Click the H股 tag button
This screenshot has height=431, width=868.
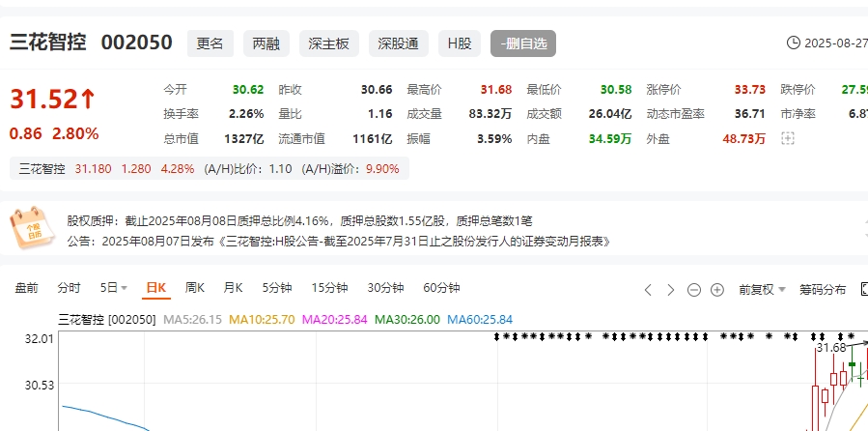coord(460,43)
